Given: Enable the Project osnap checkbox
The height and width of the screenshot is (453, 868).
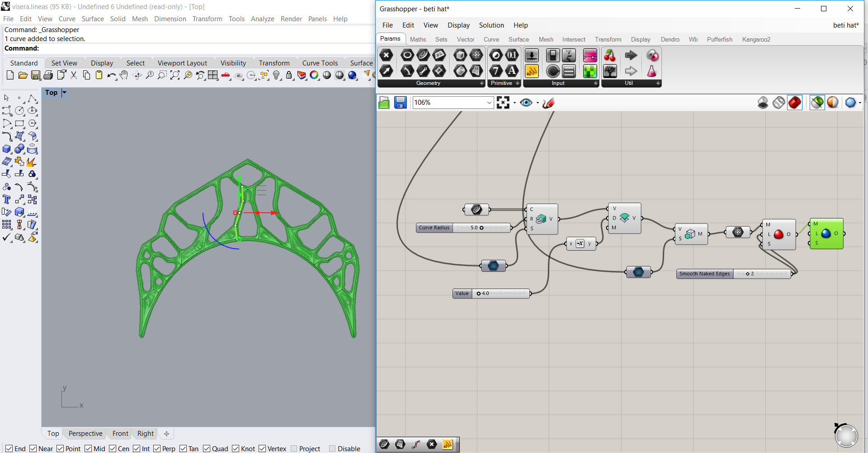Looking at the screenshot, I should (x=294, y=448).
